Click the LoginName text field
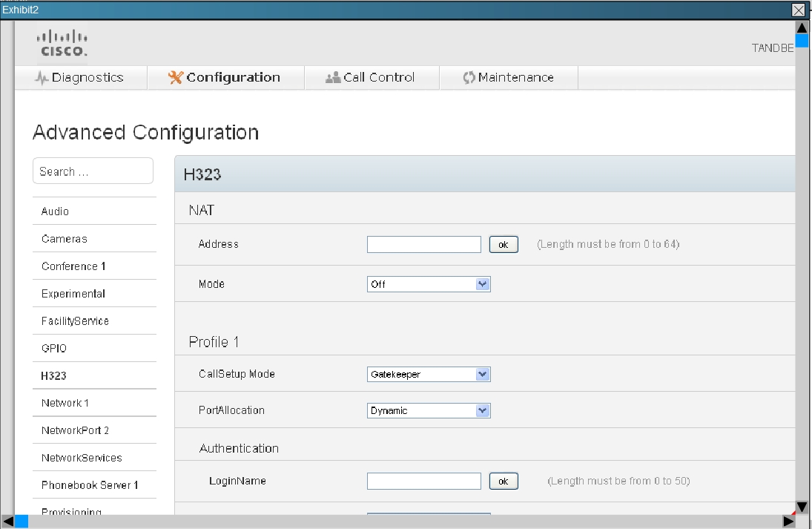This screenshot has width=812, height=529. point(423,482)
